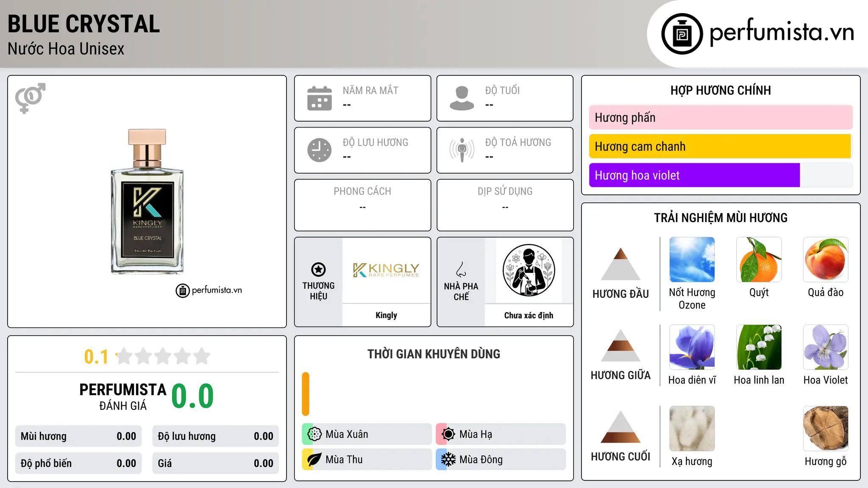Screen dimensions: 868x488
Task: Click the TRẢI NGHIỆM MÙI HƯƠNG heading
Action: point(721,218)
